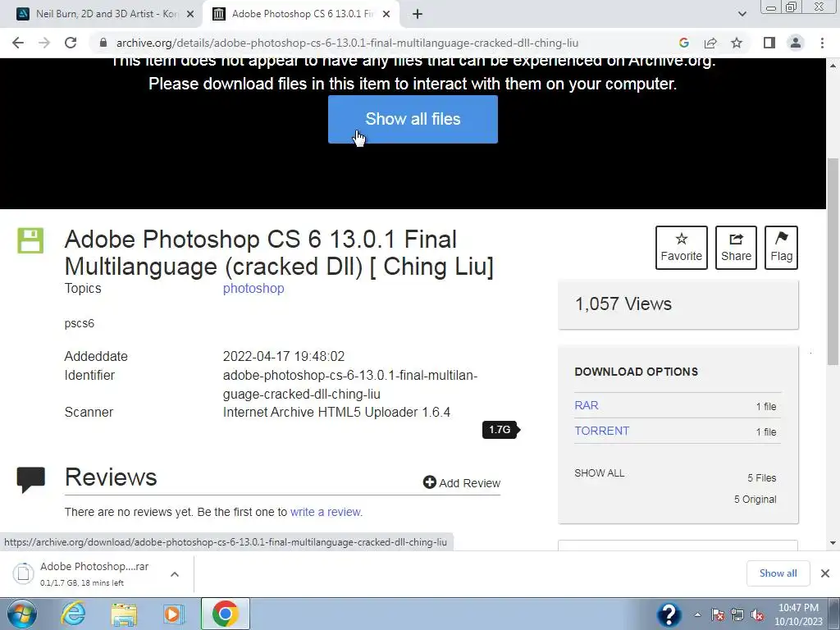Open a new browser tab
Screen dimensions: 840x630
[418, 14]
